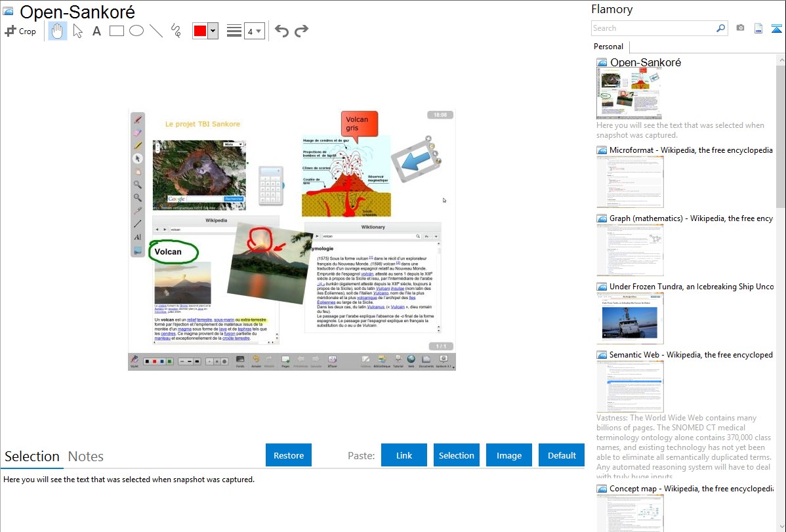
Task: Pick the rectangle shape tool
Action: pyautogui.click(x=116, y=31)
